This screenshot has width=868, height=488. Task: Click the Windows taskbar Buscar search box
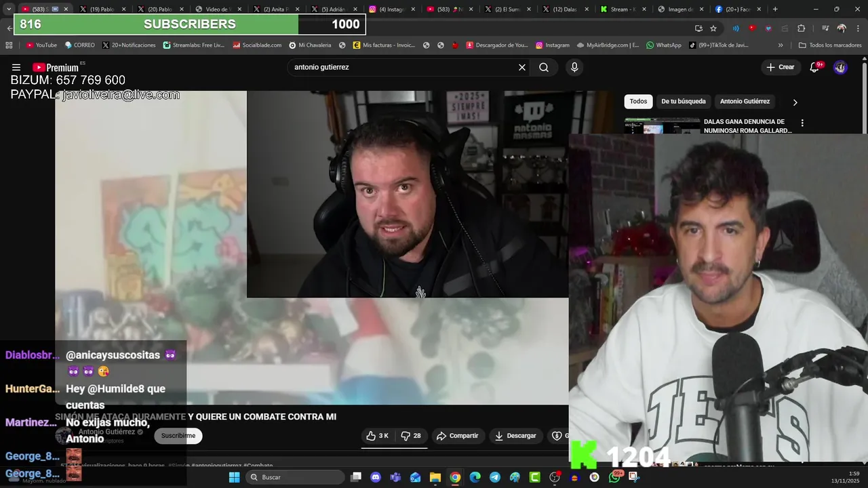click(x=295, y=477)
